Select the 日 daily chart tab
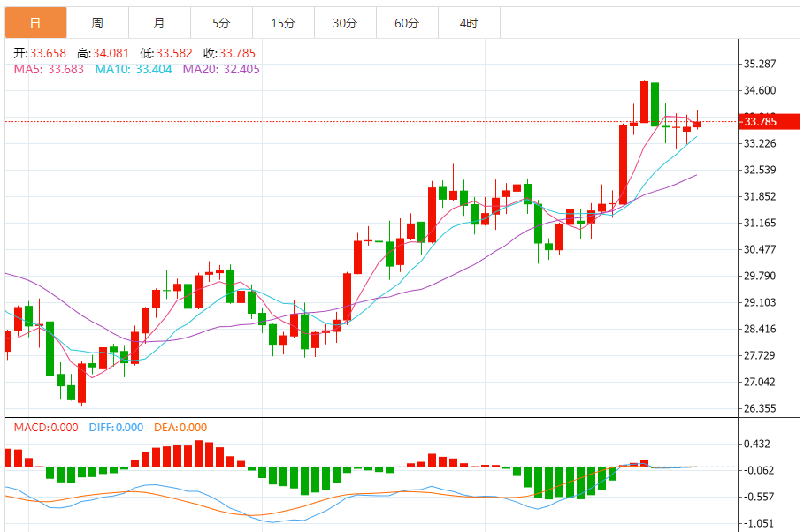This screenshot has height=532, width=804. pyautogui.click(x=36, y=23)
